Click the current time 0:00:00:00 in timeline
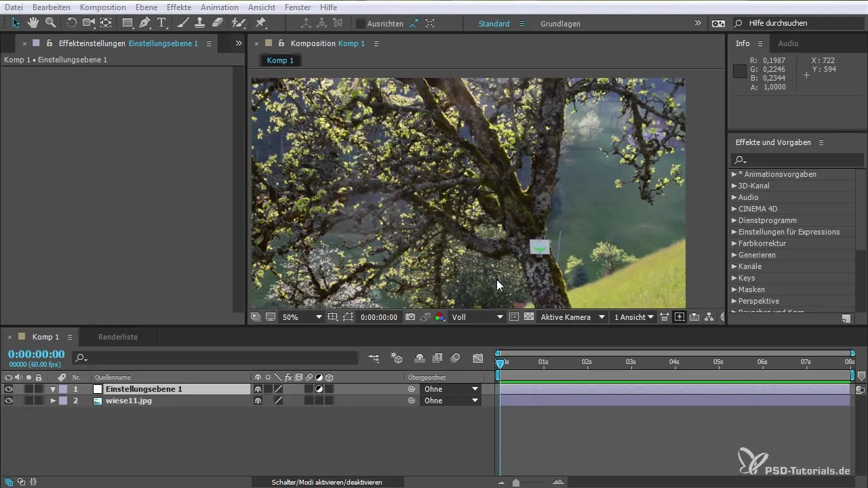868x488 pixels. pyautogui.click(x=36, y=354)
